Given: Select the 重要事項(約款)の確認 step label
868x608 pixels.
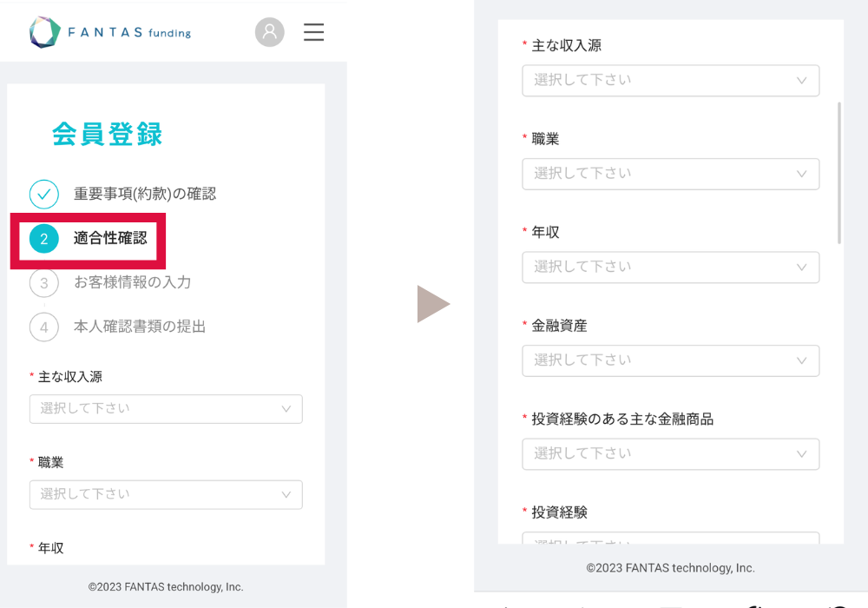Looking at the screenshot, I should tap(145, 194).
